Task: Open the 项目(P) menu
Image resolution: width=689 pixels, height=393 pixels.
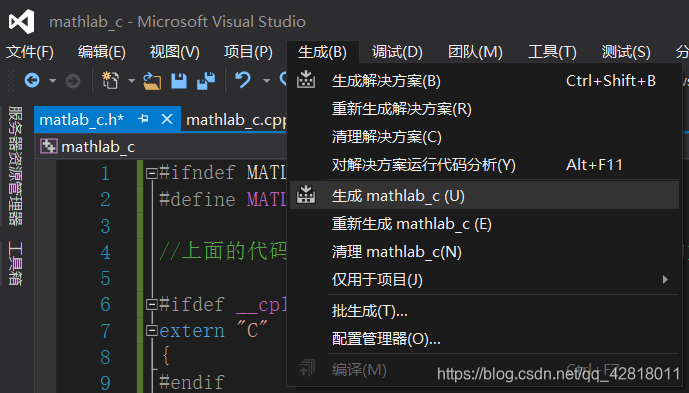Action: pos(248,52)
